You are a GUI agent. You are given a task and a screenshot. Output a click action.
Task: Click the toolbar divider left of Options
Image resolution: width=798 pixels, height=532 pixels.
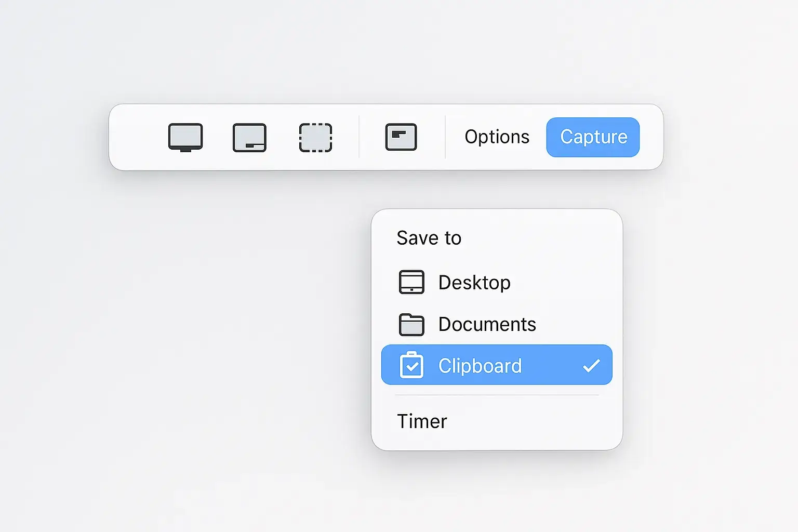point(445,137)
